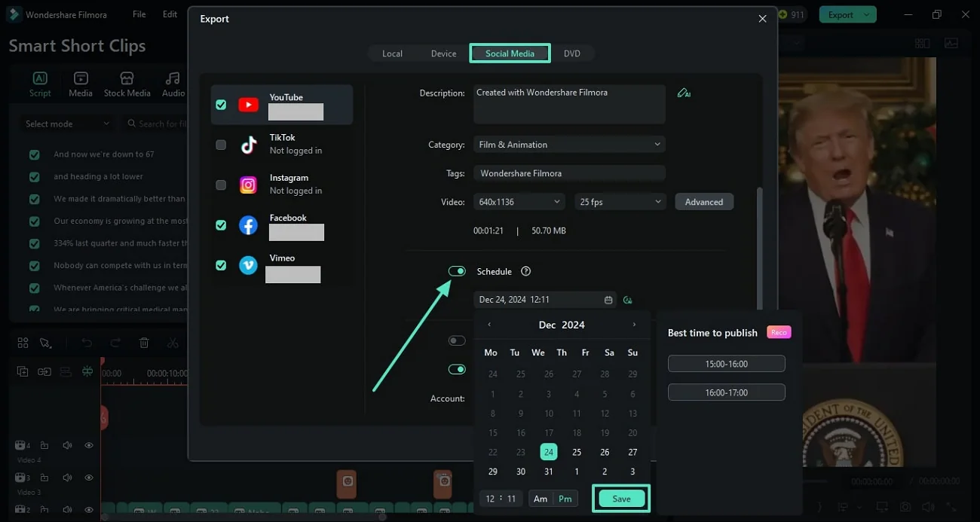The height and width of the screenshot is (522, 980).
Task: Click the Redo icon in timeline toolbar
Action: pos(115,343)
